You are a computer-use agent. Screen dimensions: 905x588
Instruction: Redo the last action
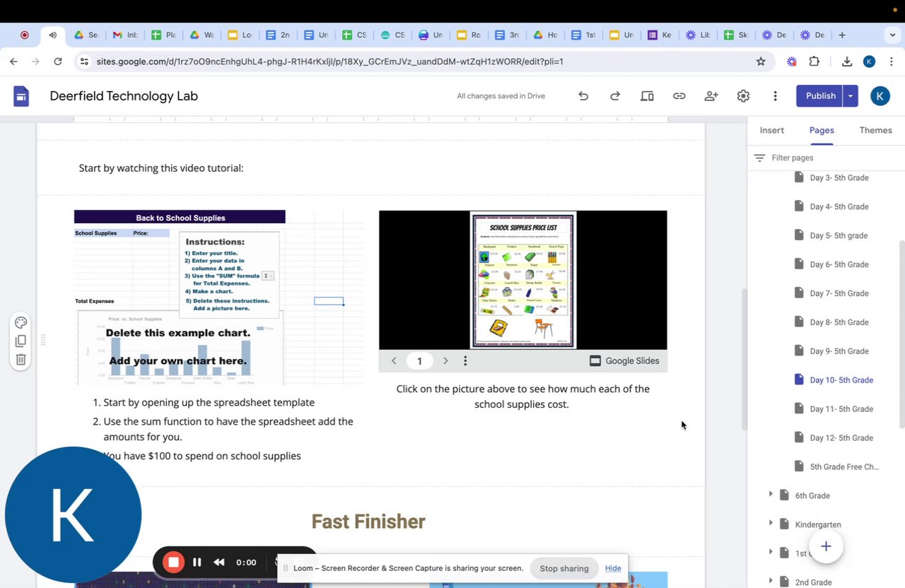615,96
